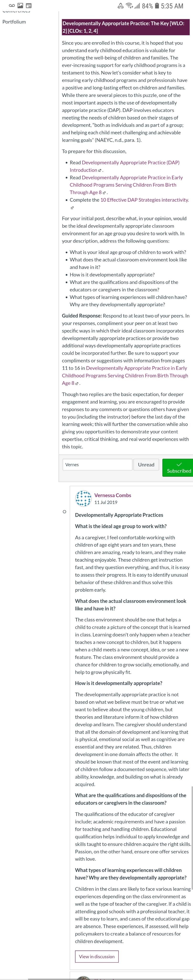Toggle the Unread filter button

[146, 465]
